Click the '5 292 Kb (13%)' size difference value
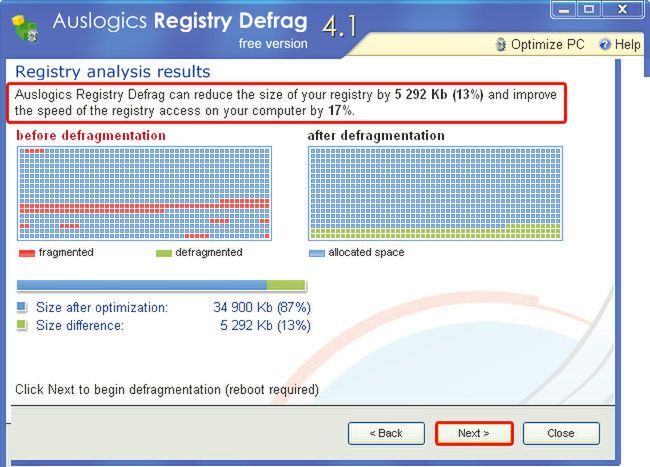The width and height of the screenshot is (650, 467). click(265, 325)
